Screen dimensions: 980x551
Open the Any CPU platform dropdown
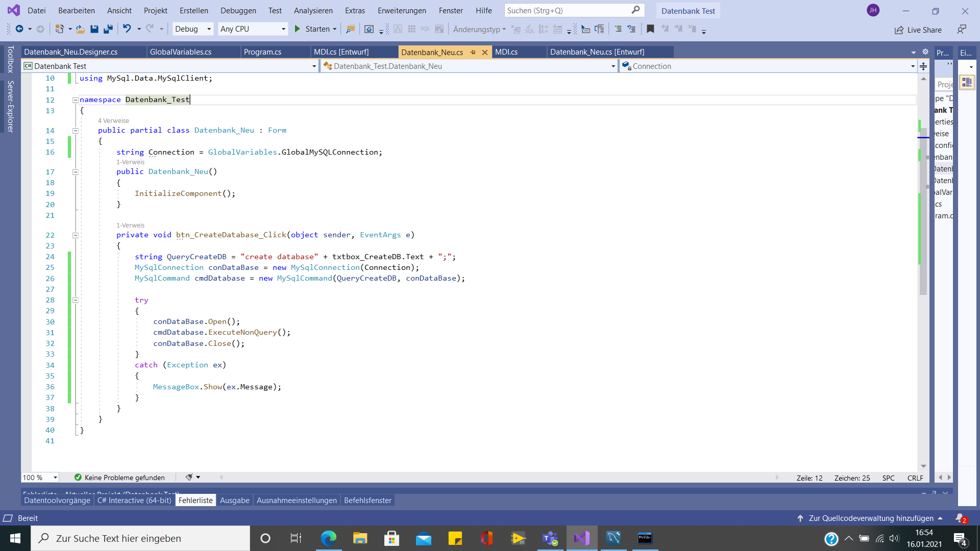point(253,29)
